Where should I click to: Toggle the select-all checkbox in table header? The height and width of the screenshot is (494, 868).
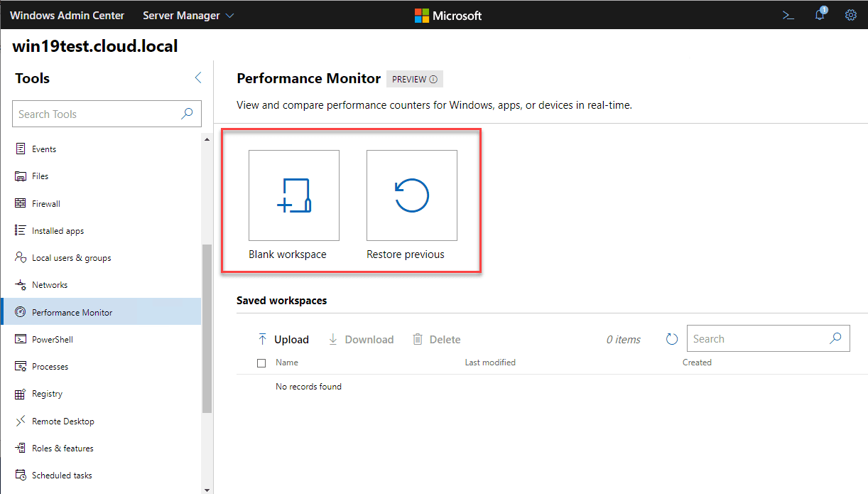(261, 363)
